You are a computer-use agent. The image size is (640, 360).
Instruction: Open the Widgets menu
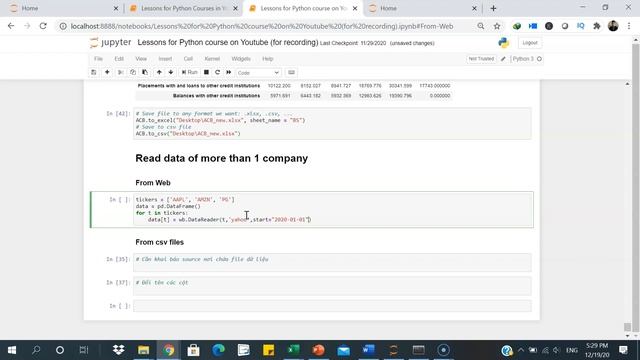[241, 59]
